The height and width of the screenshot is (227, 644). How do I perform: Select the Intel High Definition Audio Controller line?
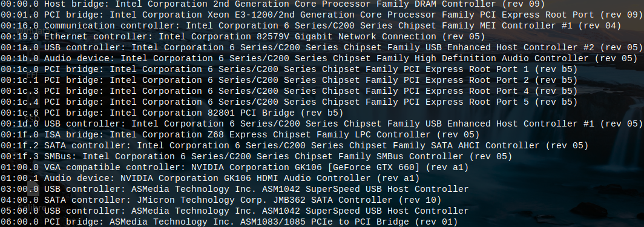[319, 59]
